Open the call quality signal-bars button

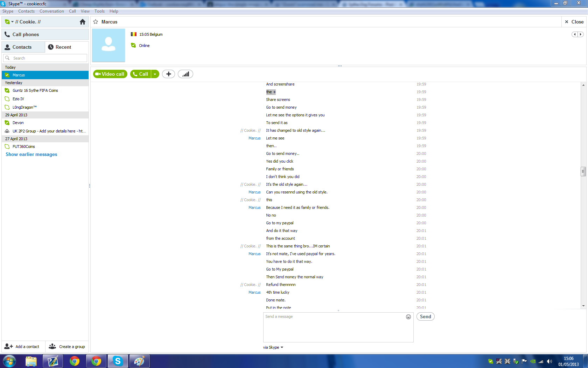coord(185,74)
